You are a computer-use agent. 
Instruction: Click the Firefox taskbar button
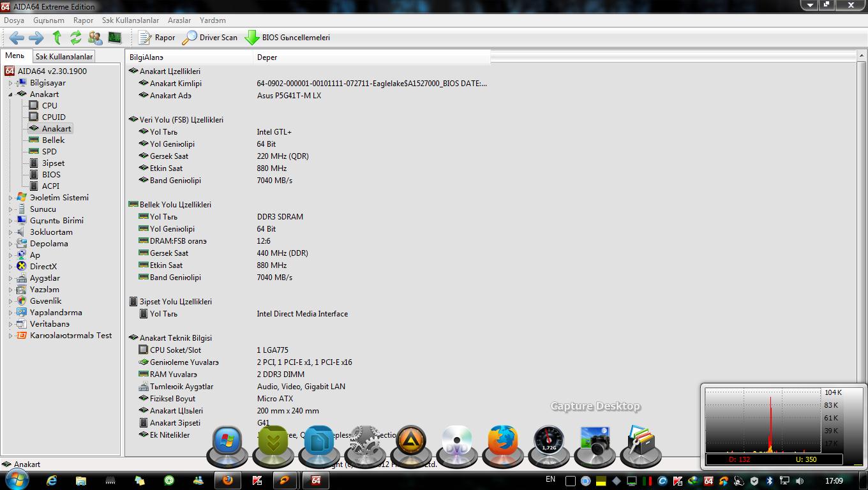[x=228, y=480]
